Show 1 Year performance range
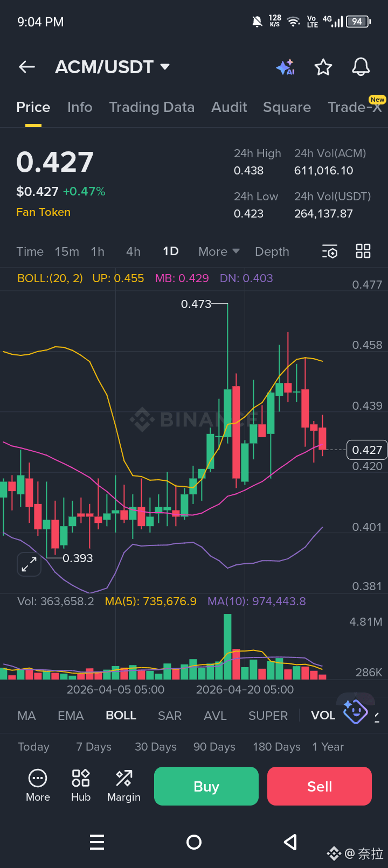Screen dimensions: 388x868 pos(328,747)
